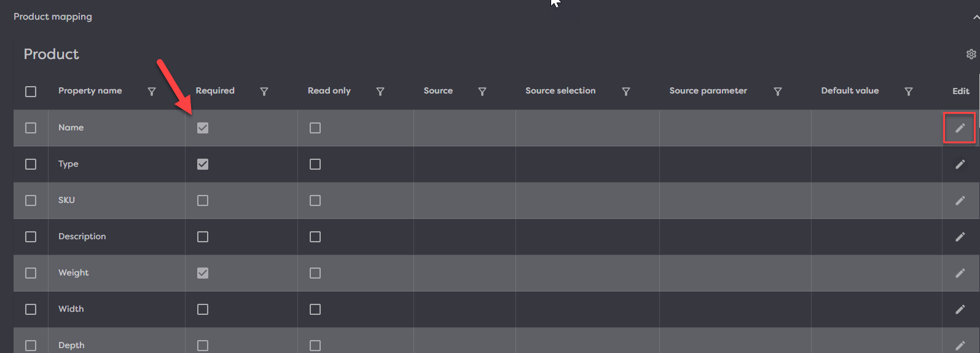The height and width of the screenshot is (353, 980).
Task: Filter the Property name column
Action: [152, 92]
